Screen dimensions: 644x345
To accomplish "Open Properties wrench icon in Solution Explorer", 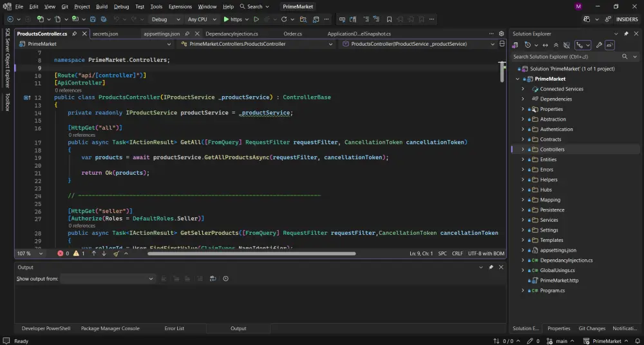I will tap(599, 45).
